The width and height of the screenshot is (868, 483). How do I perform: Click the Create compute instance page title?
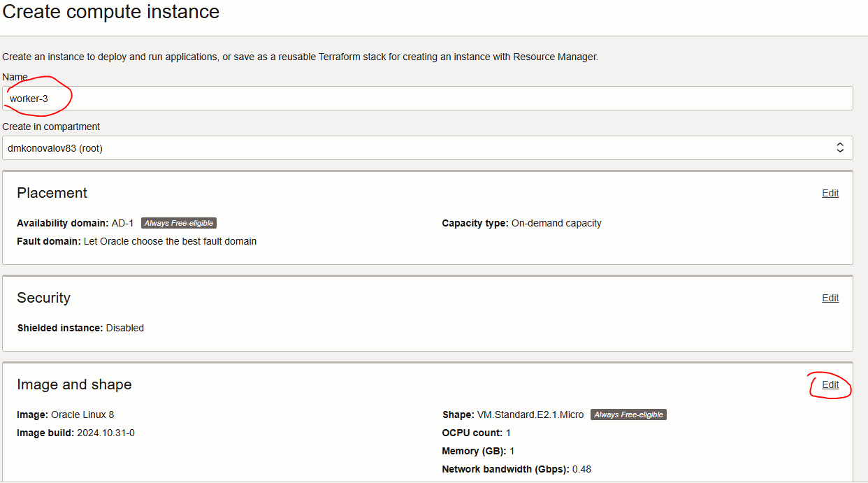pyautogui.click(x=111, y=12)
